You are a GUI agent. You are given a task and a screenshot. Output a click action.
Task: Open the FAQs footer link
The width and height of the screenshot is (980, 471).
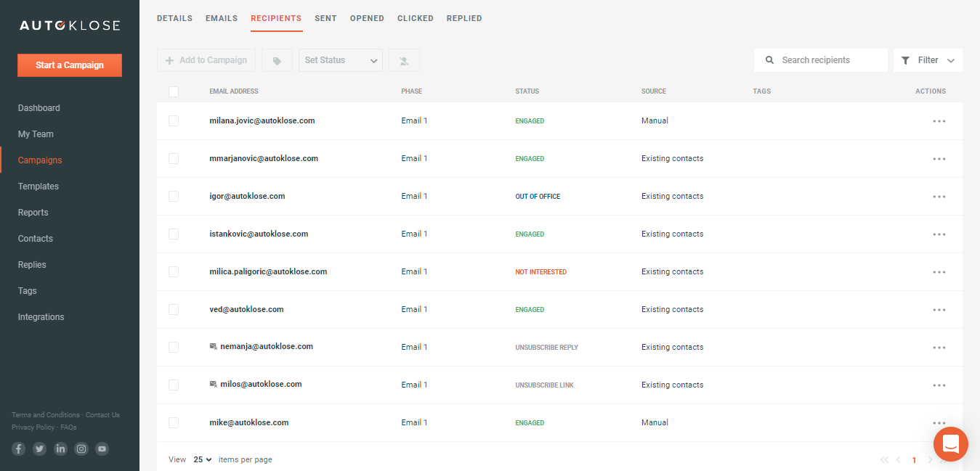69,427
